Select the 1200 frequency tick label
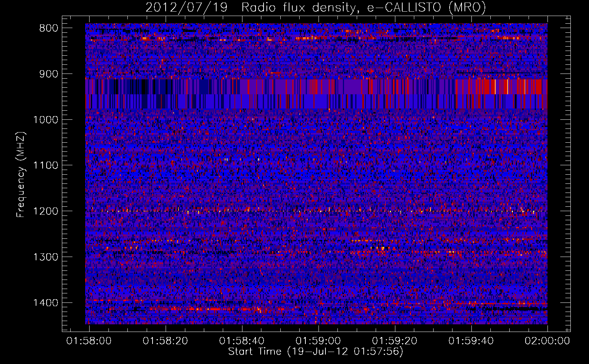Image resolution: width=589 pixels, height=364 pixels. [x=46, y=211]
